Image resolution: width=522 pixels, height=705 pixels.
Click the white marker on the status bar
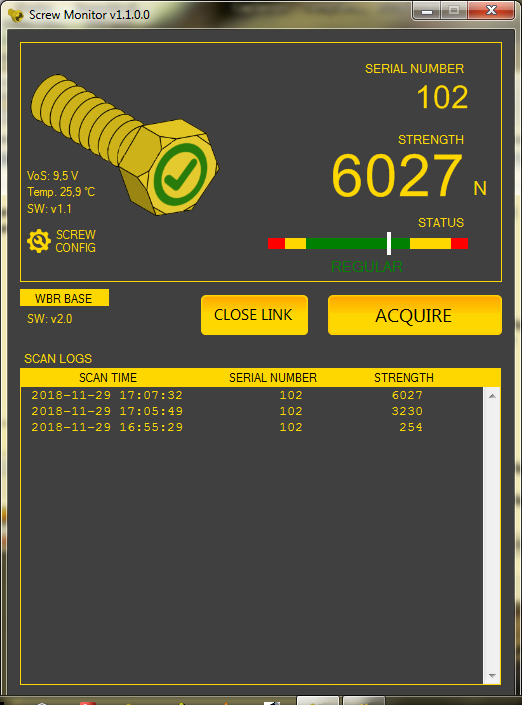pos(389,243)
